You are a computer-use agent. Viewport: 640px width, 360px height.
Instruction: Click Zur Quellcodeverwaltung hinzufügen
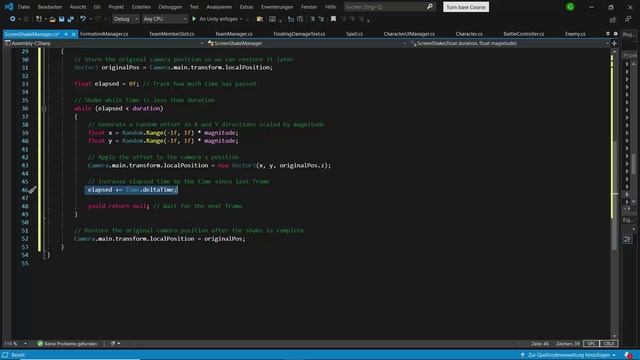click(x=568, y=355)
